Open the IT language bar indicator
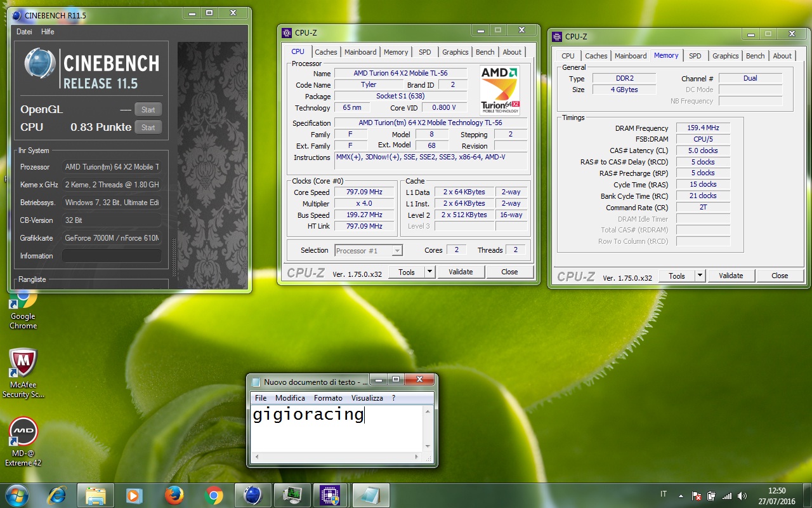 click(x=664, y=494)
